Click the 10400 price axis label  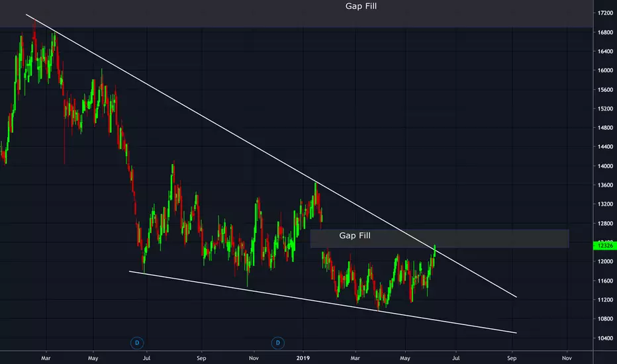click(605, 338)
